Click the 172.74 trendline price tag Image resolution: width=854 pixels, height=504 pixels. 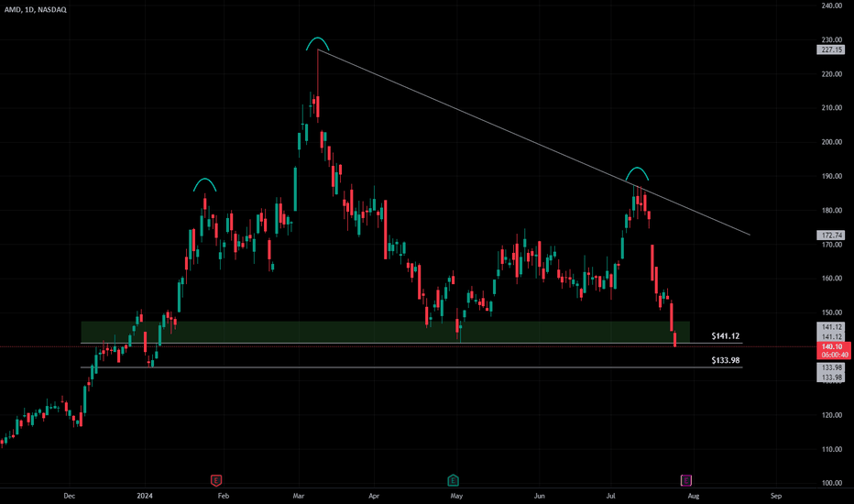(x=831, y=236)
